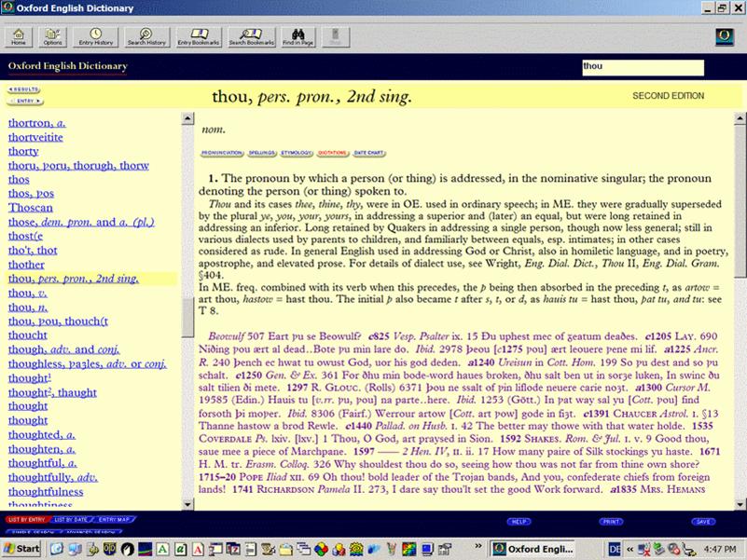
Task: Click the Results back button
Action: [24, 89]
